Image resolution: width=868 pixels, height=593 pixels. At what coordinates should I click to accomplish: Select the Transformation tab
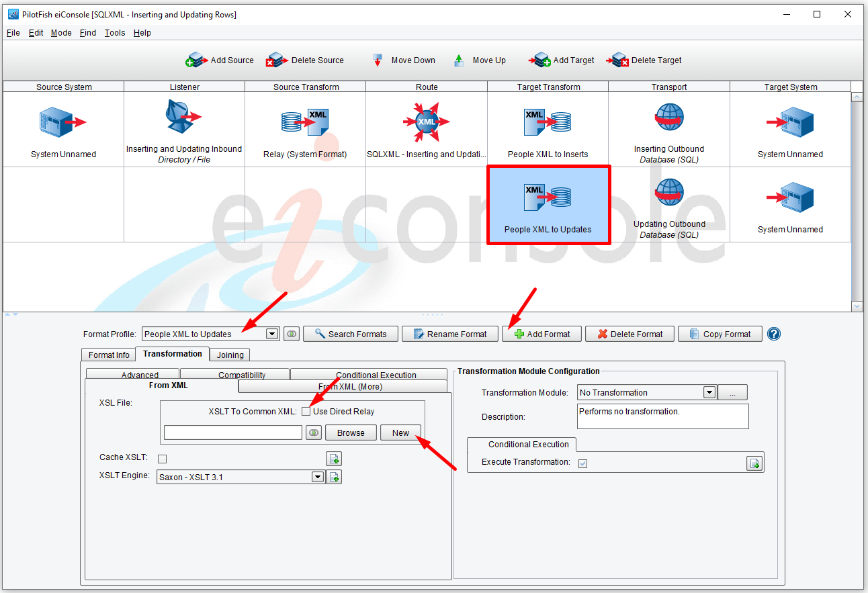173,354
